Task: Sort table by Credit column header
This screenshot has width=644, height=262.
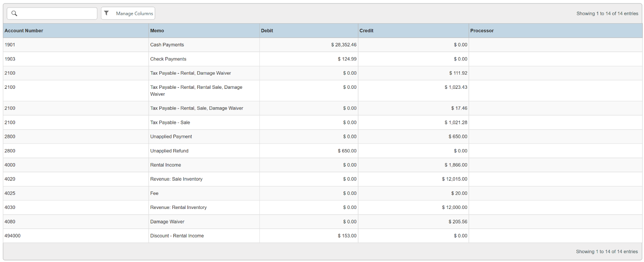Action: click(366, 31)
